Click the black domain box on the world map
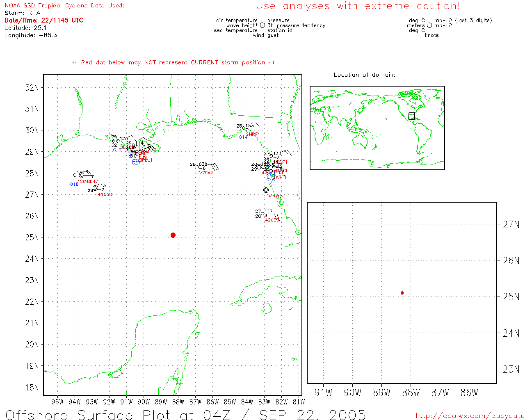The image size is (525, 420). coord(411,116)
